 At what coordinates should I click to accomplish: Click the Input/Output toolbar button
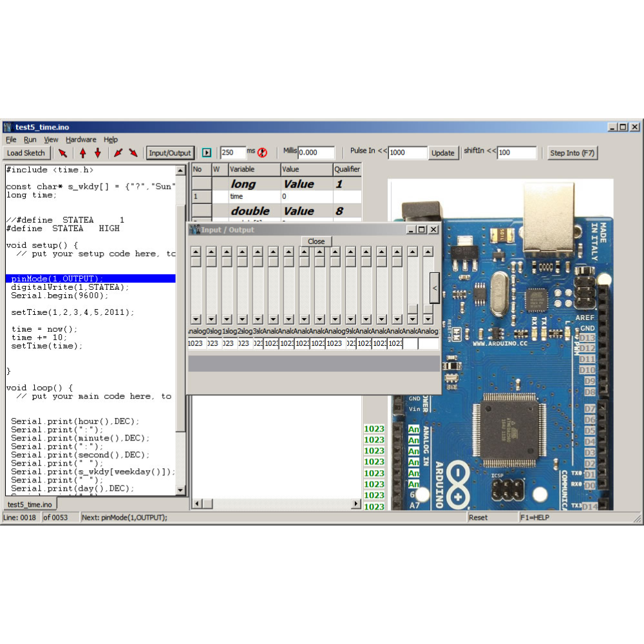170,153
